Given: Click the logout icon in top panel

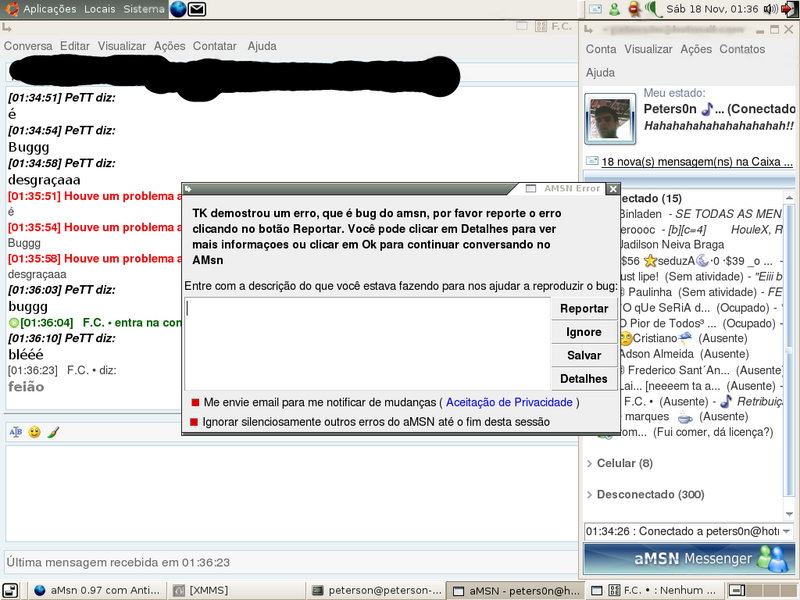Looking at the screenshot, I should pos(789,9).
